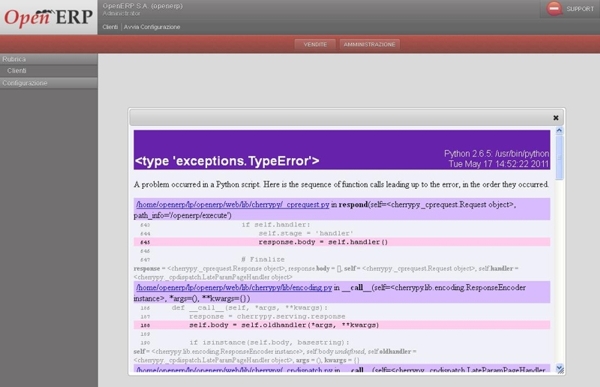Open the encoding.py file link
The height and width of the screenshot is (387, 600).
coord(234,287)
